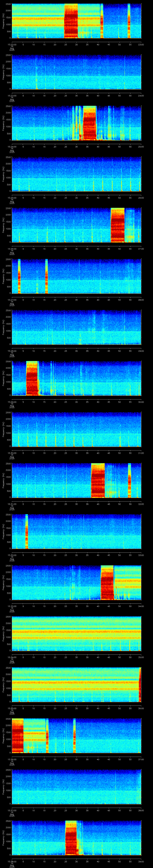The height and width of the screenshot is (868, 153).
Task: Select the red burst in the 15:38 spectrogram
Action: pyautogui.click(x=71, y=838)
